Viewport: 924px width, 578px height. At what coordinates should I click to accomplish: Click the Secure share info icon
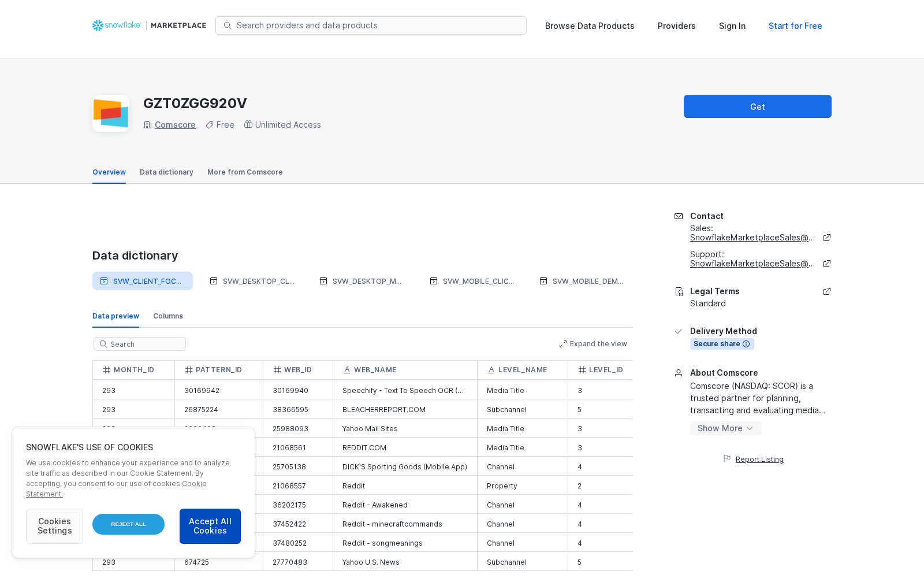(x=746, y=344)
